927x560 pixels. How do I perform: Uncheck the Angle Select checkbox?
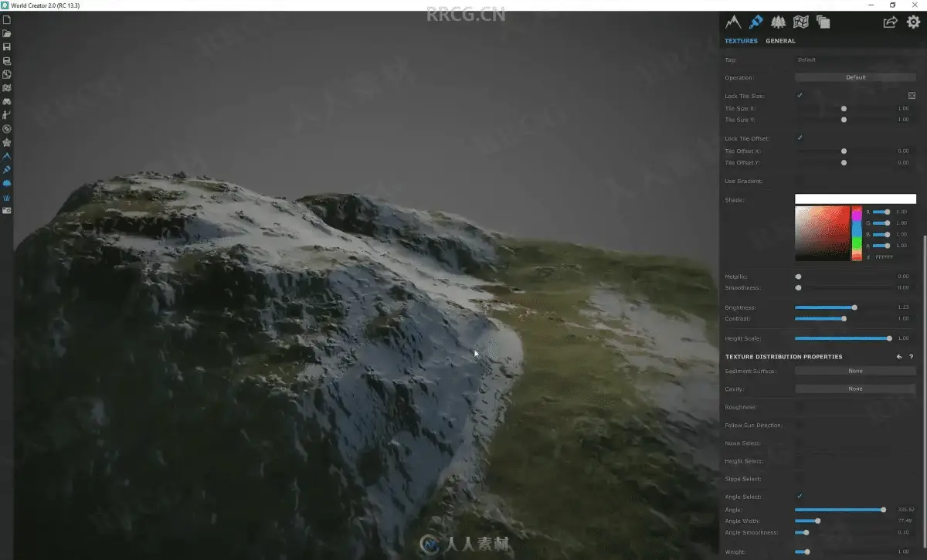click(x=800, y=497)
